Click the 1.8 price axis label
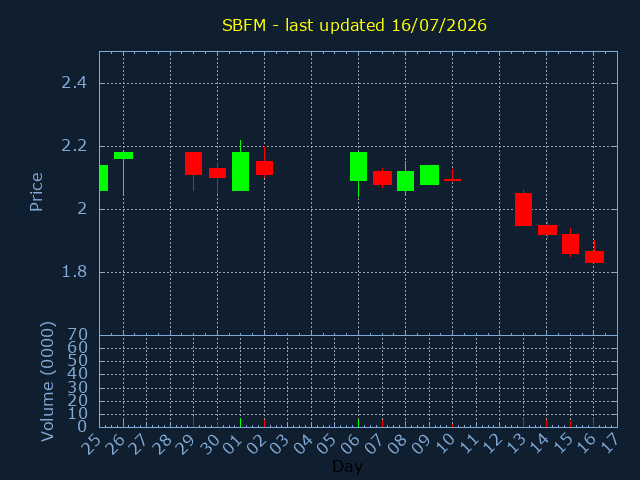 click(74, 272)
